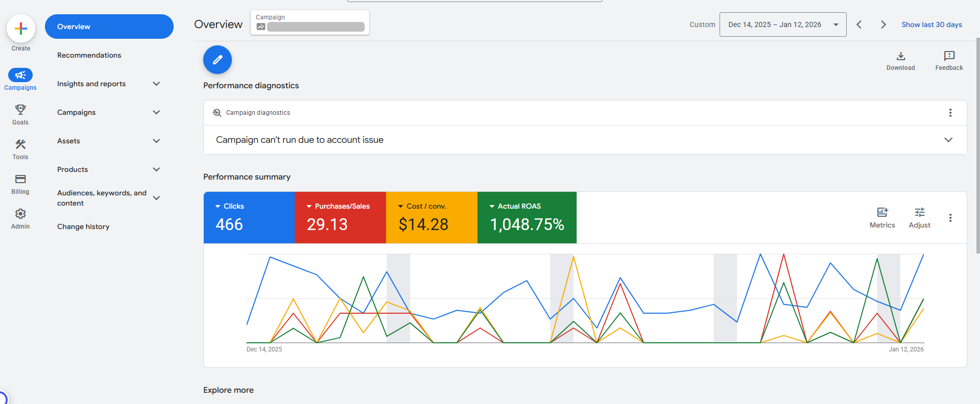Click the page vertical scrollbar
This screenshot has width=980, height=404.
pyautogui.click(x=977, y=145)
